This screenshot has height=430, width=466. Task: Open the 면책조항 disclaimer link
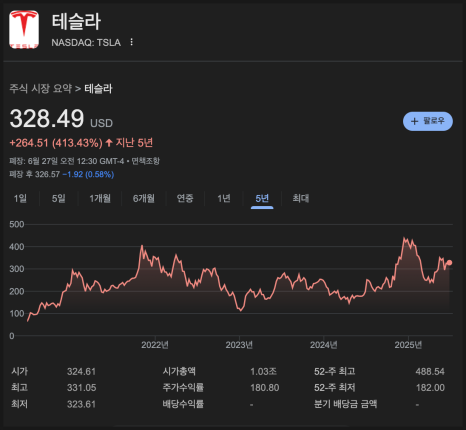click(x=145, y=161)
